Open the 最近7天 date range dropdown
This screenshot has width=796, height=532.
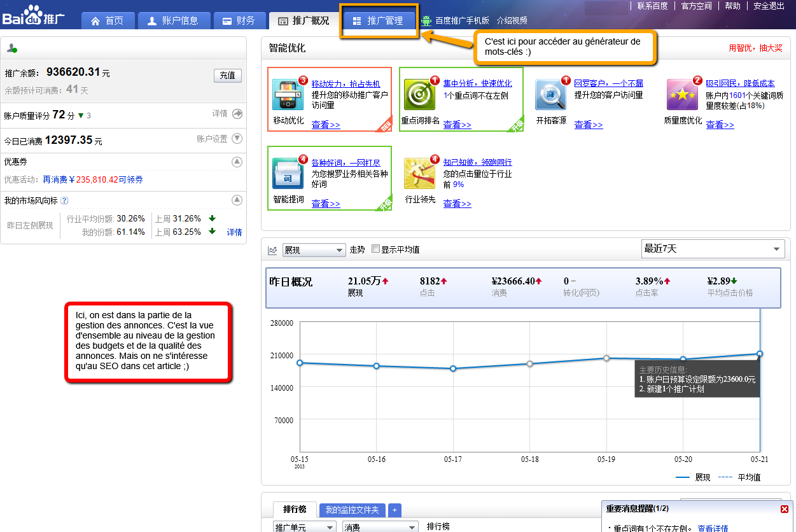point(713,249)
